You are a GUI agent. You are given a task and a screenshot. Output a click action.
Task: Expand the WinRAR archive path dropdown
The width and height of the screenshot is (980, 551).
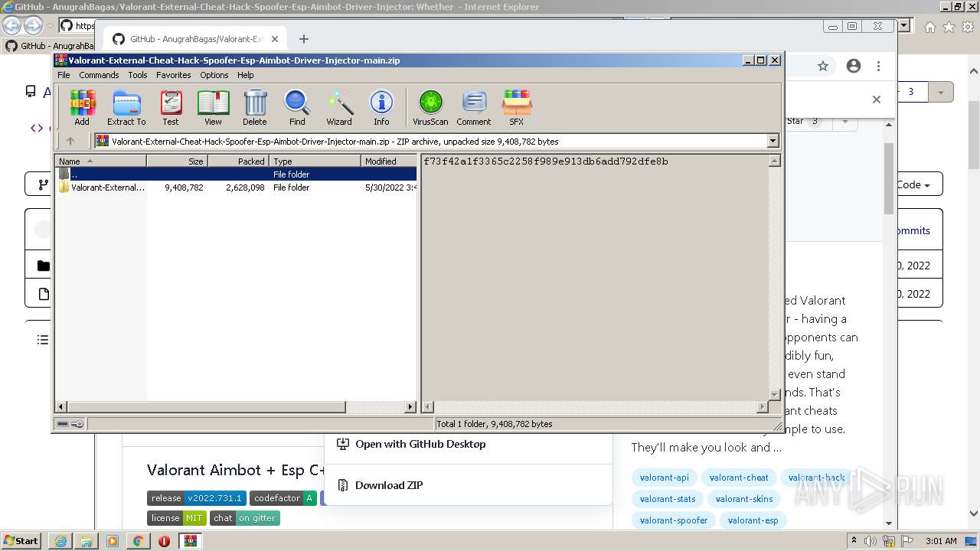pyautogui.click(x=773, y=141)
